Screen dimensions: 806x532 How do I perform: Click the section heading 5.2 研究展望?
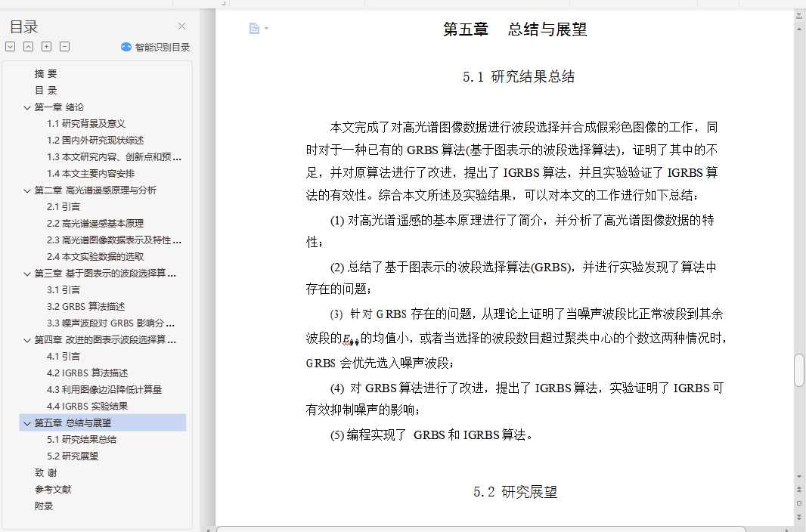pos(515,492)
